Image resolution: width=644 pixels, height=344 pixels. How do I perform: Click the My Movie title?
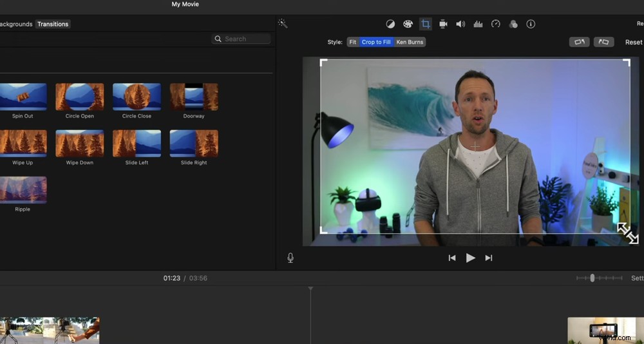click(x=185, y=4)
